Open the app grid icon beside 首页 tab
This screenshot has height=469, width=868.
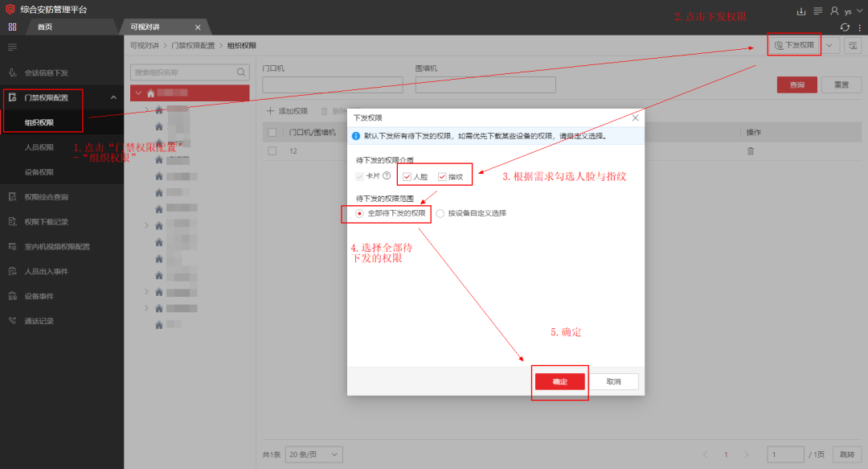(x=12, y=27)
